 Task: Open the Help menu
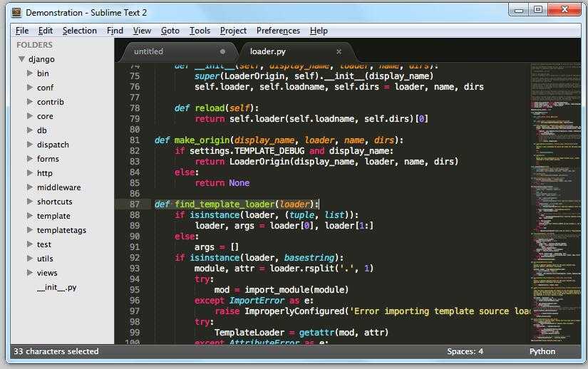point(319,31)
